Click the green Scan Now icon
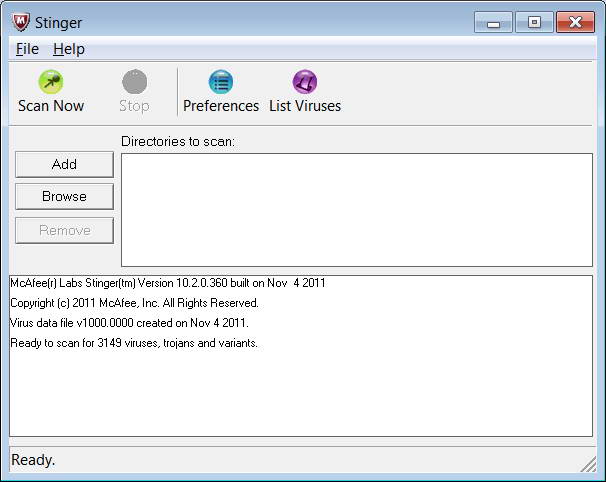 51,82
